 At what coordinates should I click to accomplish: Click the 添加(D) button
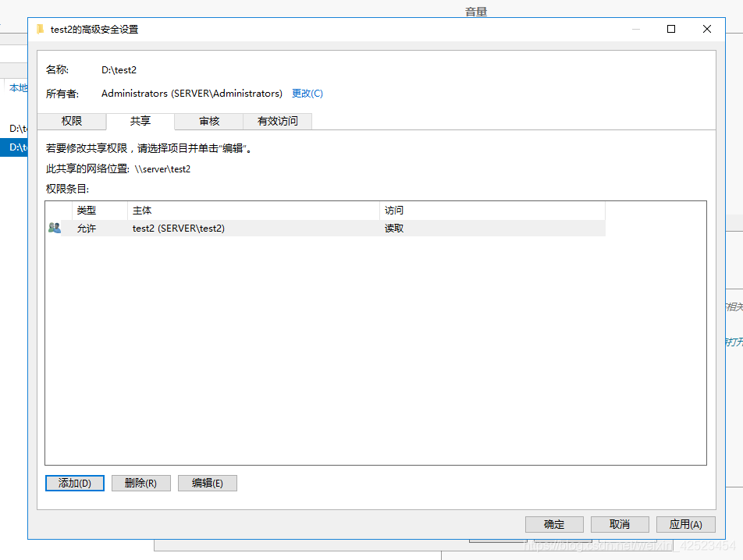coord(74,483)
